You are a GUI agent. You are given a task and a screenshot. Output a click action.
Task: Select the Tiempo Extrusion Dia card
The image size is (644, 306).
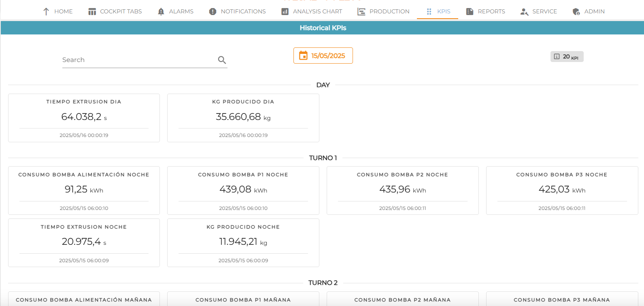coord(84,118)
